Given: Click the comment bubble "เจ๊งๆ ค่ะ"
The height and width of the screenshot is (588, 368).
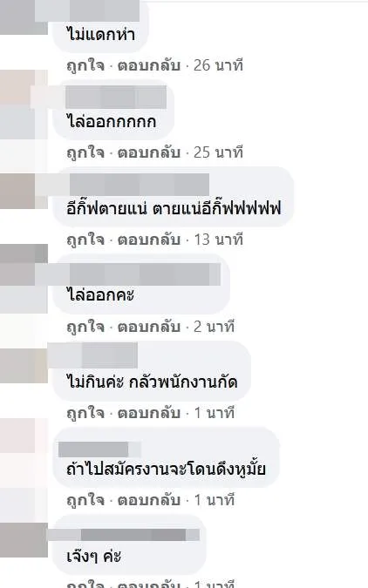Looking at the screenshot, I should 130,545.
